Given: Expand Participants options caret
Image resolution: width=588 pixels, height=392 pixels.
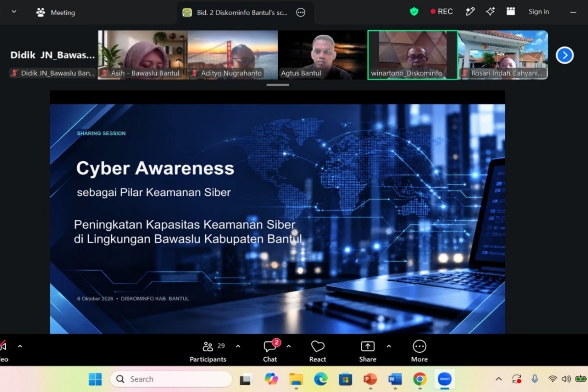Looking at the screenshot, I should point(238,346).
